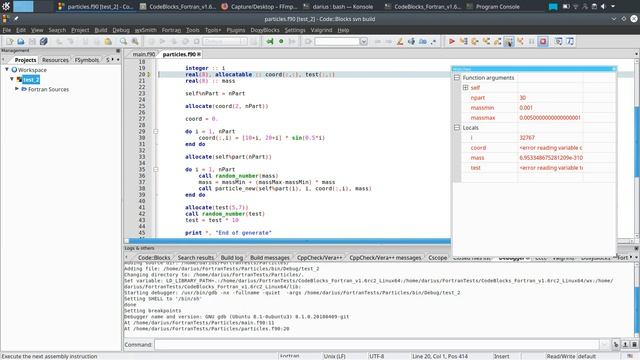Open the Search results log tab

click(196, 258)
